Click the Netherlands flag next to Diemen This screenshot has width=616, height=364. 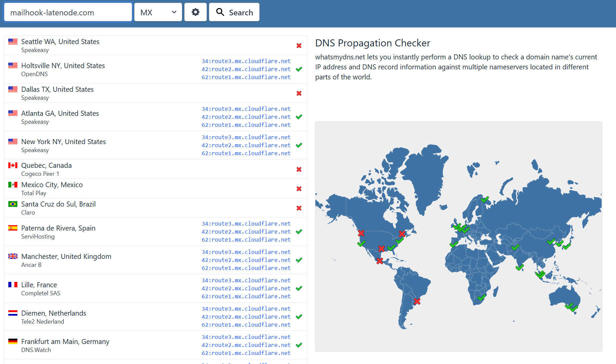(x=13, y=313)
